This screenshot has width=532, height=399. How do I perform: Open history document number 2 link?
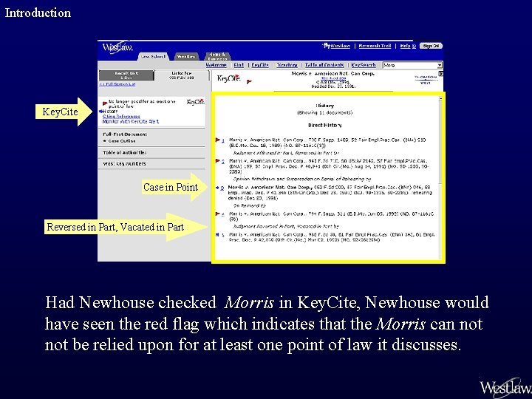[223, 162]
